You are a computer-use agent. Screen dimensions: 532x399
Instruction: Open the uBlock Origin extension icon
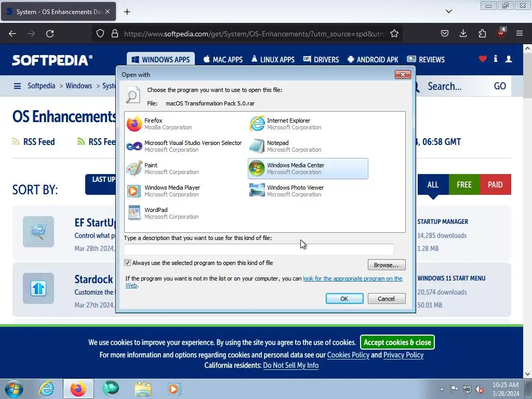501,33
